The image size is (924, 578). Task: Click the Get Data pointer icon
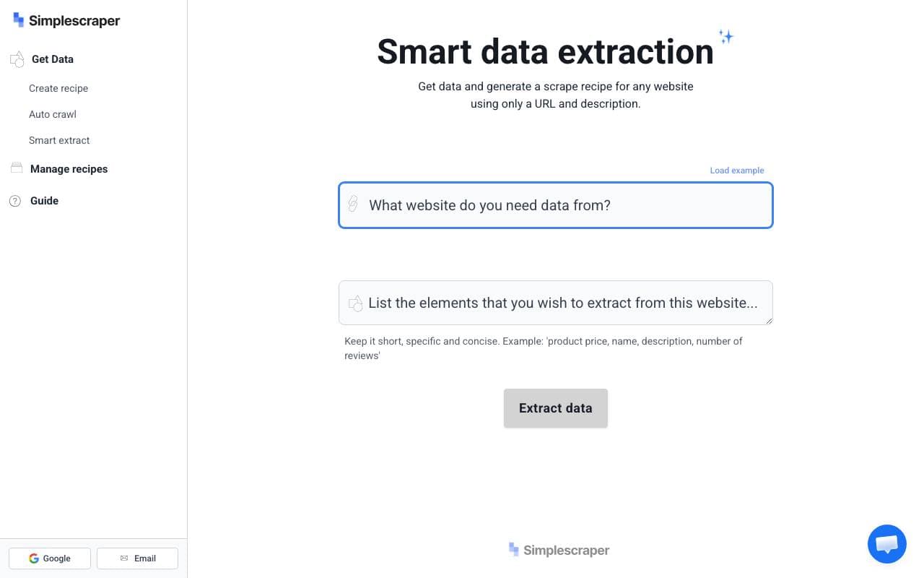point(17,59)
